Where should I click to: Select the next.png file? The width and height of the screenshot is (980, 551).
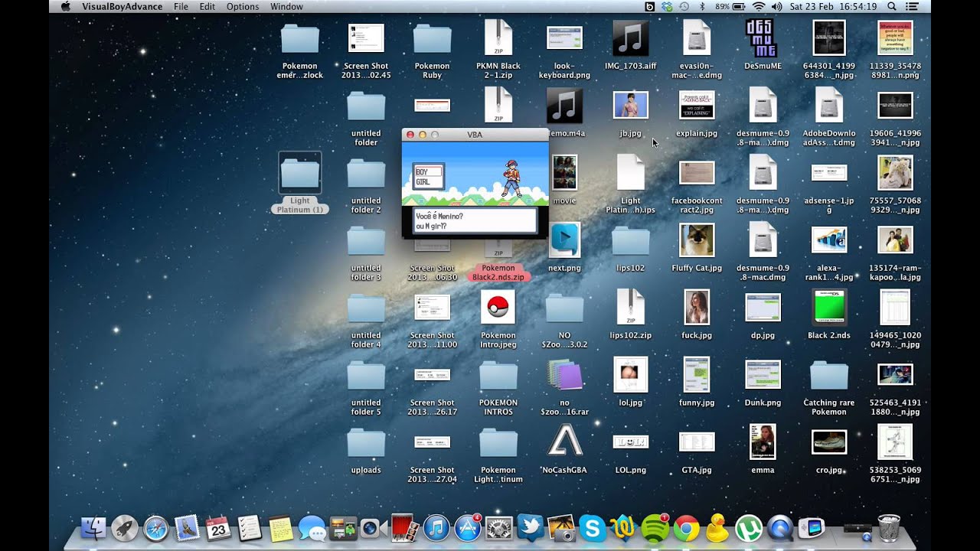pyautogui.click(x=564, y=248)
